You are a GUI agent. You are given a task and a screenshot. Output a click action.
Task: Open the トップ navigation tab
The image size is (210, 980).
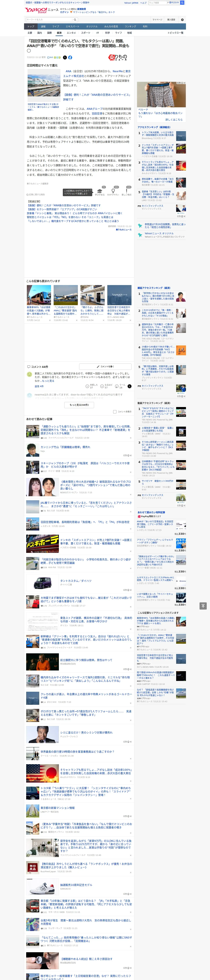point(31,27)
